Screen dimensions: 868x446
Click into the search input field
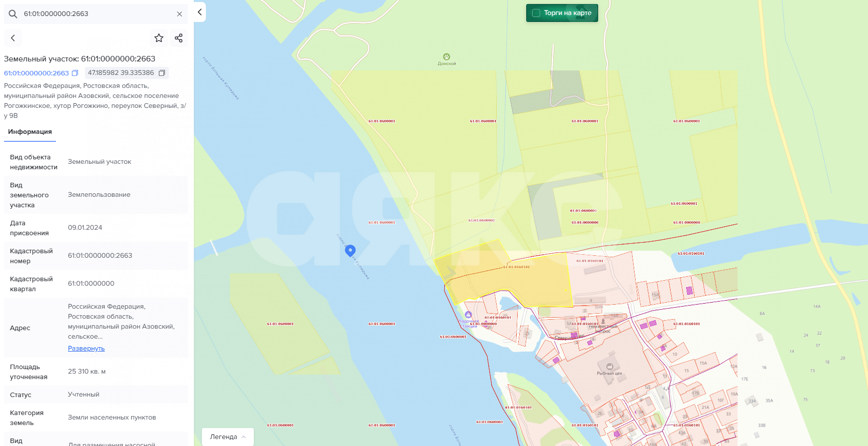95,14
